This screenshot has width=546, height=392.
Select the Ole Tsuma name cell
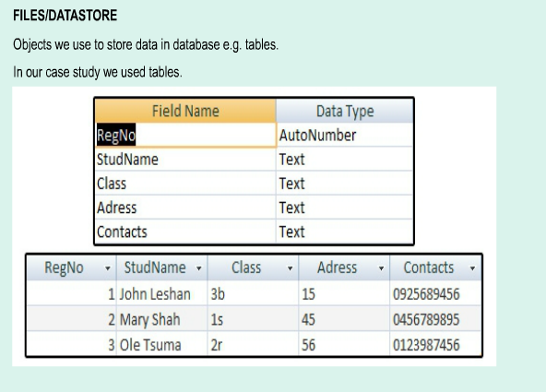(162, 345)
